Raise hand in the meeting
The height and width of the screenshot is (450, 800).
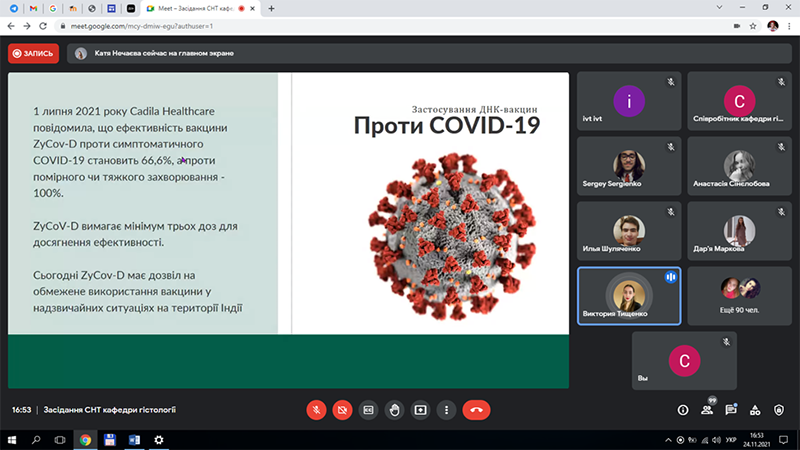click(394, 409)
